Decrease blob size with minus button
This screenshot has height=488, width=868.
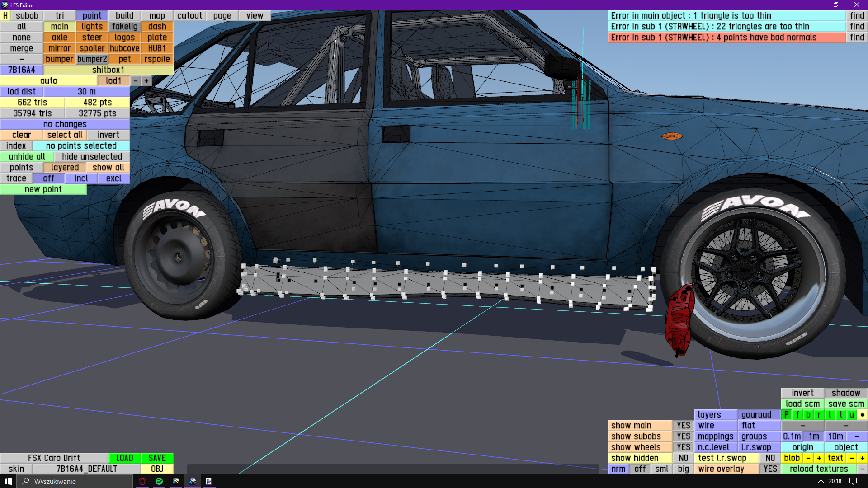pos(808,458)
